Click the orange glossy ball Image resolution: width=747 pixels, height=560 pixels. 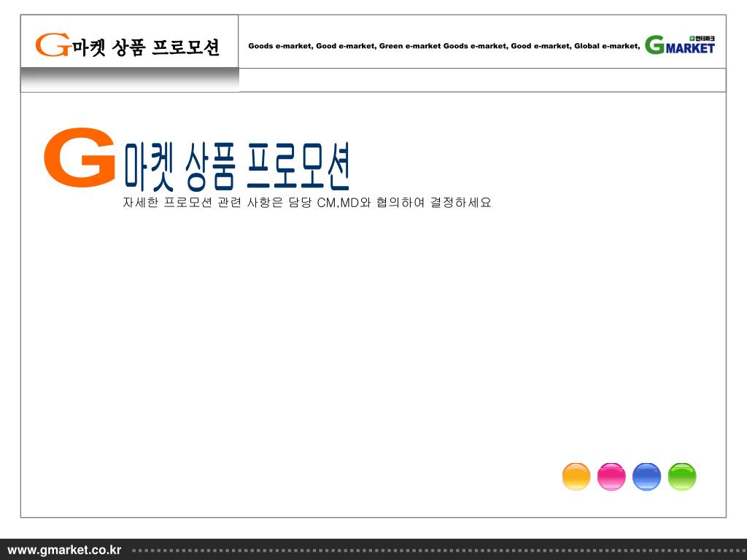coord(576,477)
